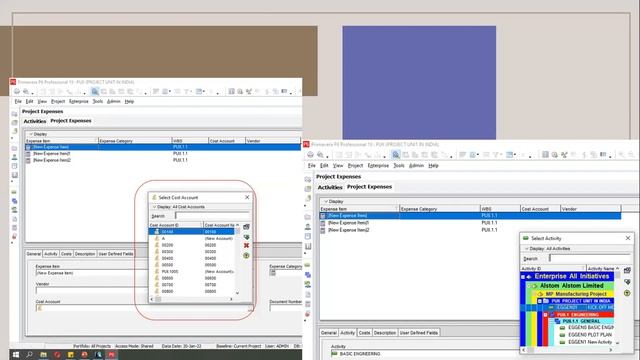
Task: Click the resources person icon in left sidebar
Action: click(x=15, y=157)
